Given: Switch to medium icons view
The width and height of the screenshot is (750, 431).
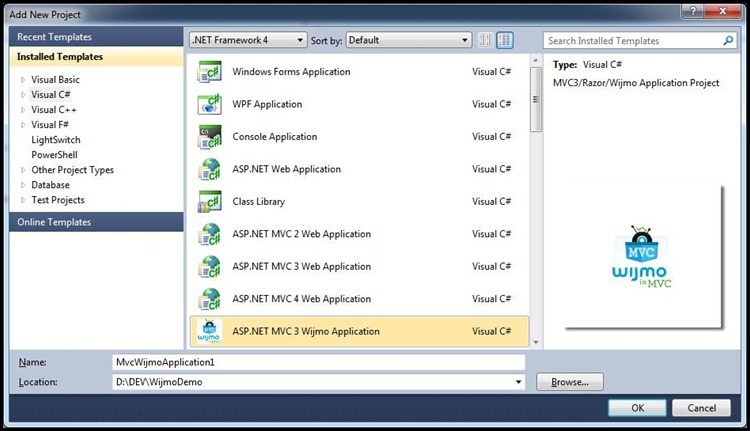Looking at the screenshot, I should (505, 40).
